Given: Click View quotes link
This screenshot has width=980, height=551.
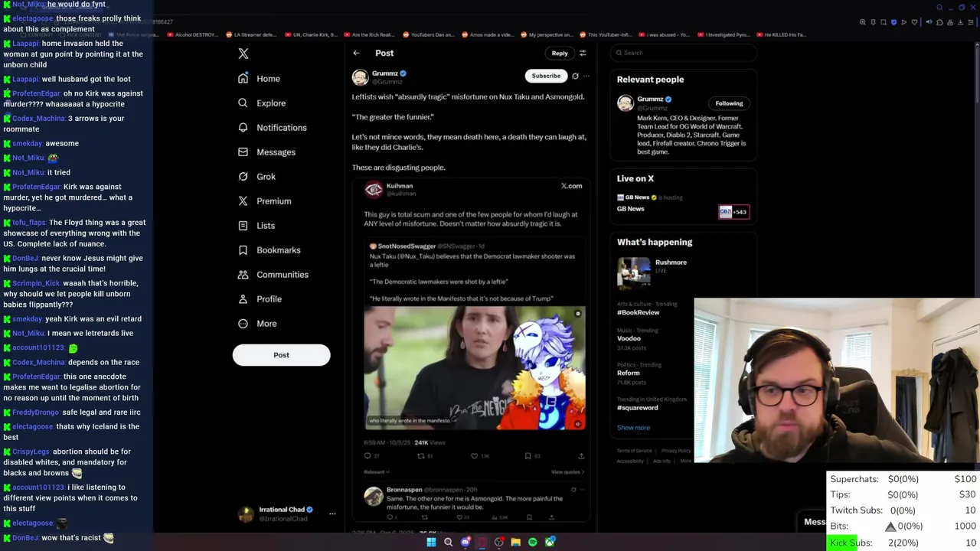Looking at the screenshot, I should point(567,472).
